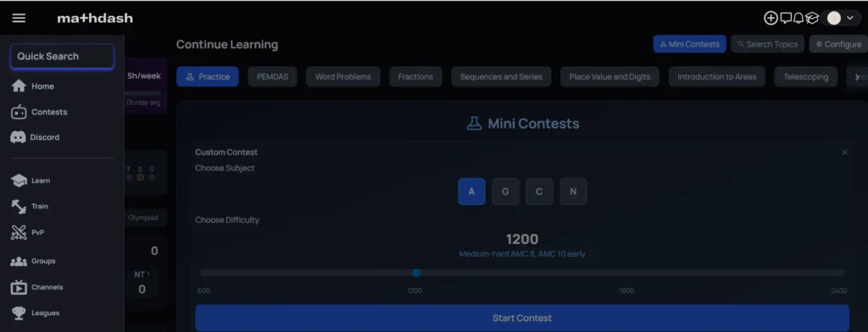Click the Continue Learning heading
The height and width of the screenshot is (332, 868).
pos(227,44)
